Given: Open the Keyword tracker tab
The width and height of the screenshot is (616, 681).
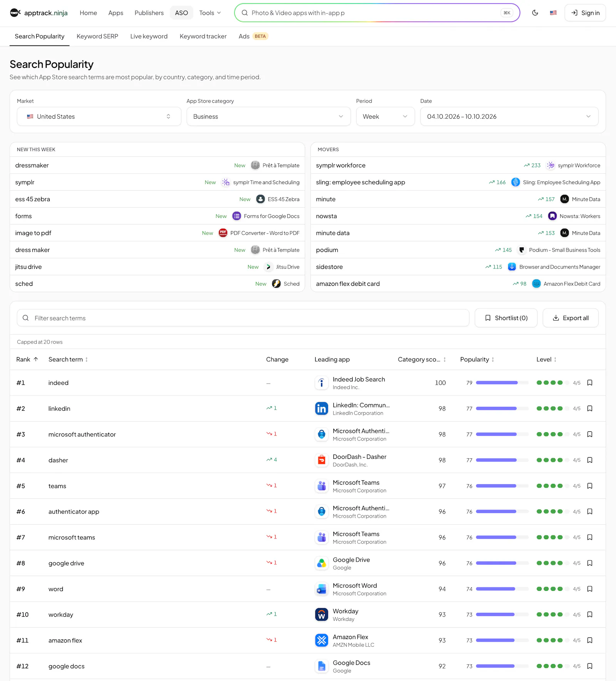Looking at the screenshot, I should [203, 36].
